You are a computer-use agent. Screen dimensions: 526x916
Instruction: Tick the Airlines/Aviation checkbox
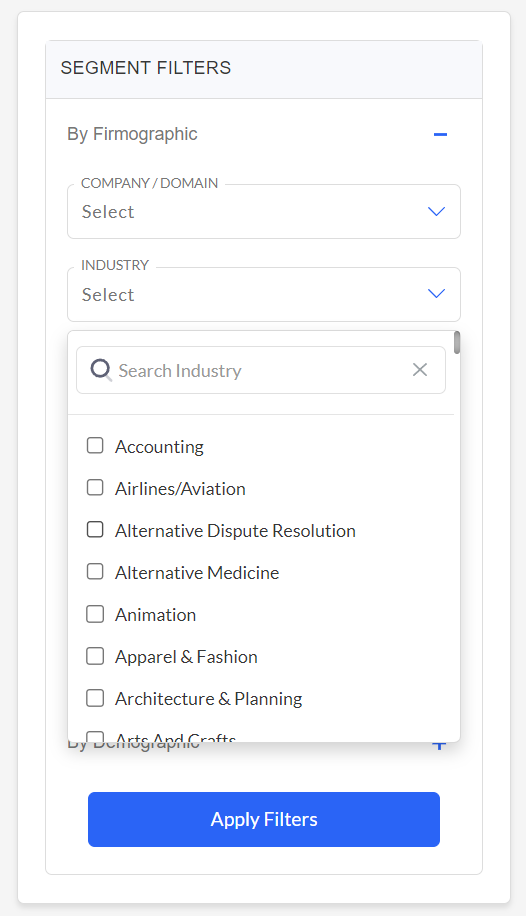pyautogui.click(x=95, y=488)
